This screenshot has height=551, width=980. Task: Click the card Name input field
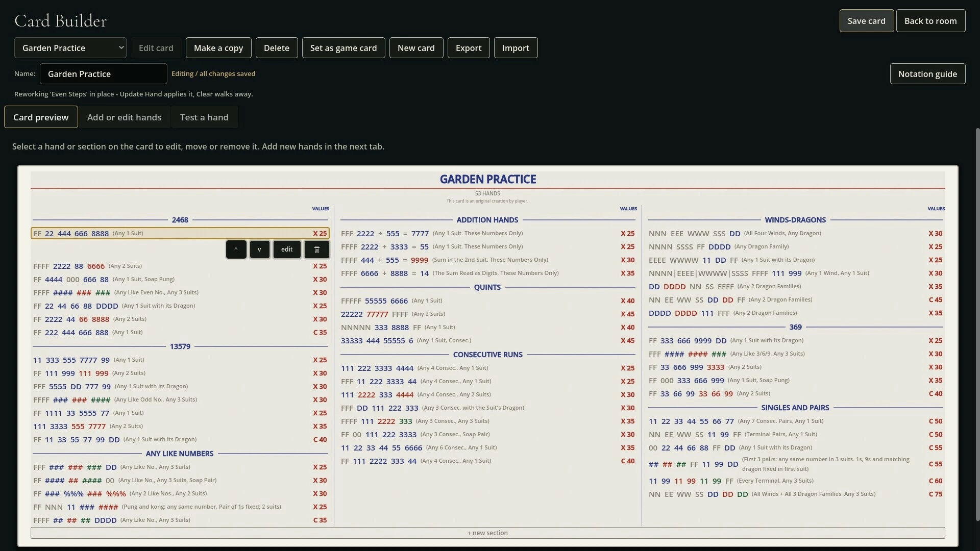pyautogui.click(x=104, y=74)
